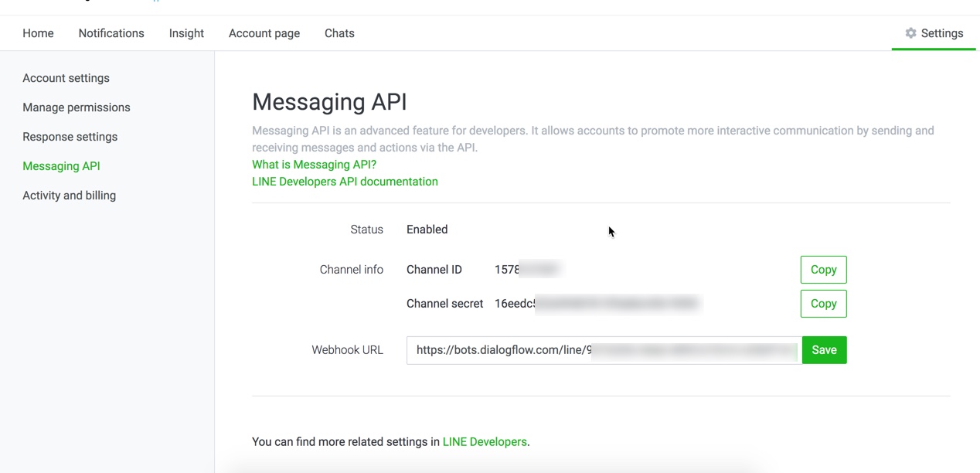Follow the LINE Developers link at the bottom
Viewport: 980px width, 473px height.
(484, 442)
